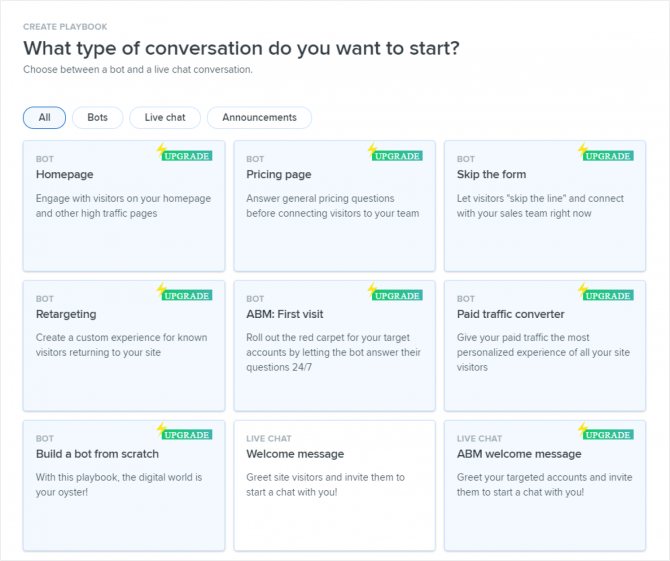Click Upgrade badge on Build a bot card

pyautogui.click(x=187, y=436)
